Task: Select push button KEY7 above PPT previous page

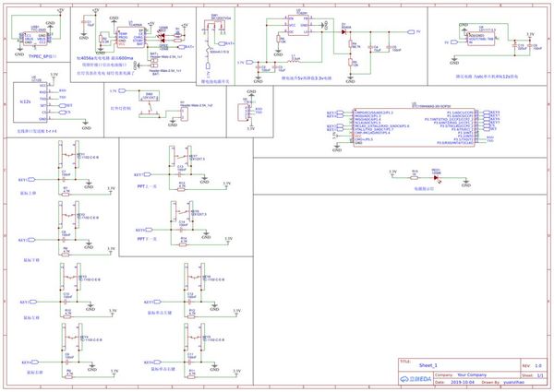Action: click(180, 156)
